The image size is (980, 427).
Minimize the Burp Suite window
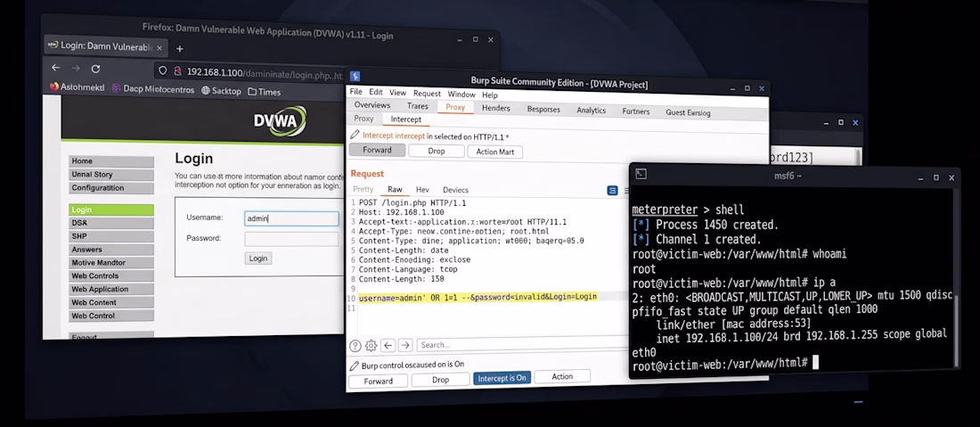pyautogui.click(x=731, y=89)
